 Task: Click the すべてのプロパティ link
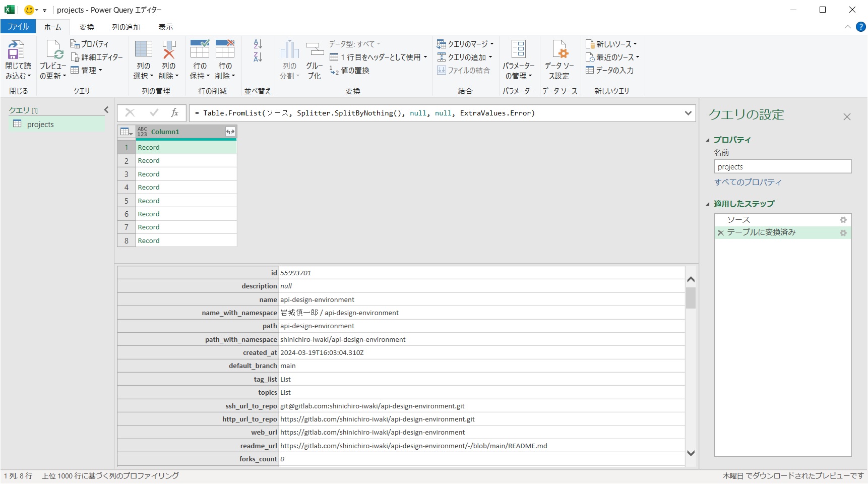click(x=748, y=183)
